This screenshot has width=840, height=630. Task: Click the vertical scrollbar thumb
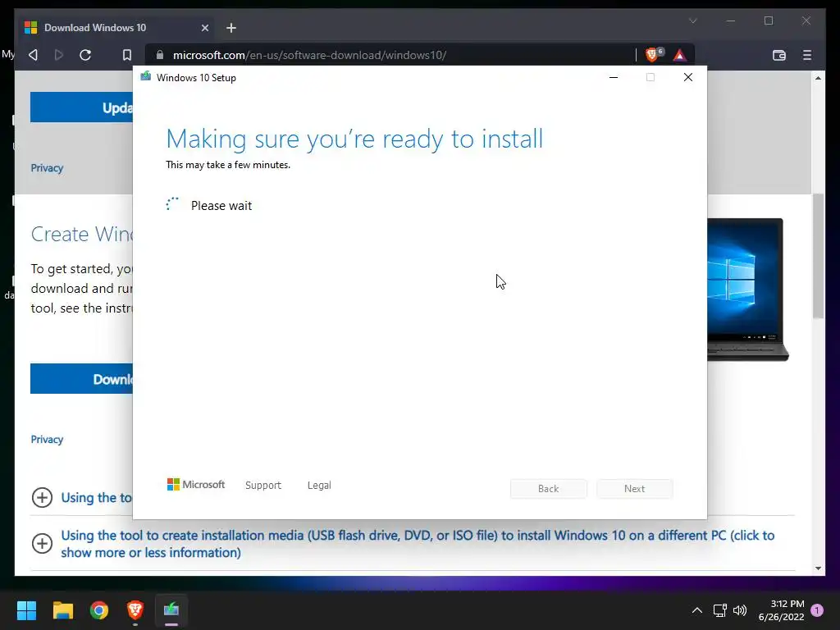(x=818, y=256)
